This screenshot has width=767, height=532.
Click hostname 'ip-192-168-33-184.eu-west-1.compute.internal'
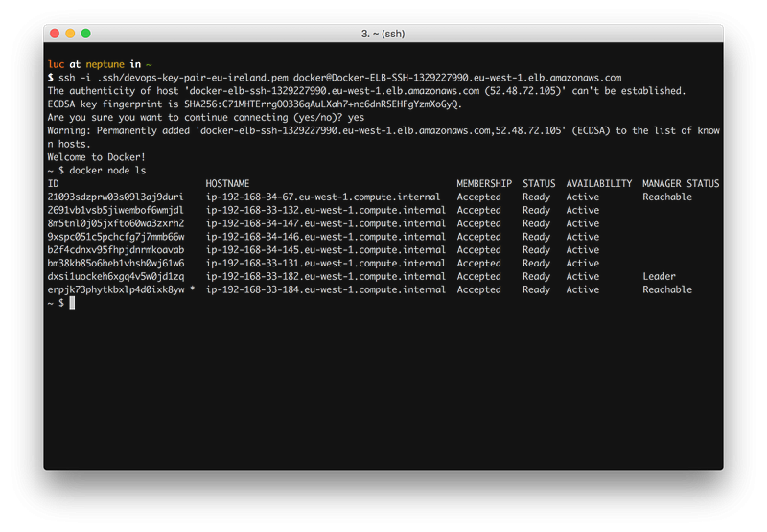tap(326, 289)
